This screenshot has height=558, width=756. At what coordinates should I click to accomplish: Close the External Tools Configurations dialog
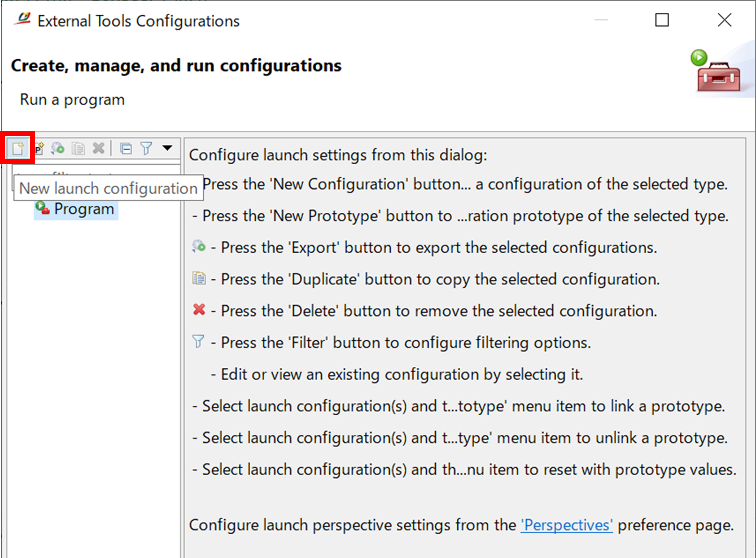coord(724,20)
